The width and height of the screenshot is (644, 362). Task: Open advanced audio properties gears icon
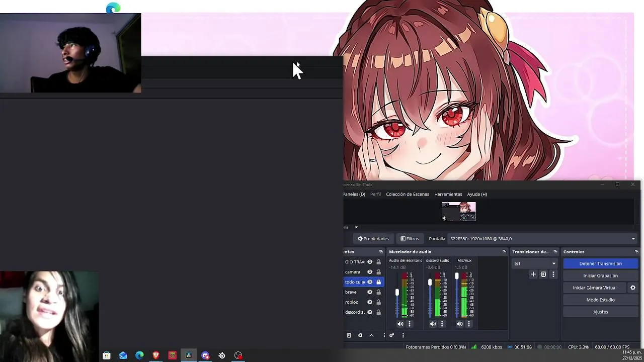pyautogui.click(x=392, y=335)
